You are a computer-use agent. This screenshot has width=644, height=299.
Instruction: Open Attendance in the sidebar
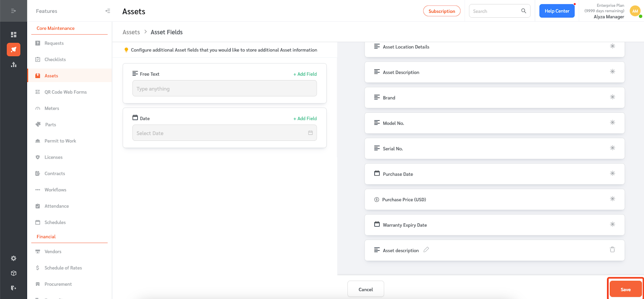point(57,206)
